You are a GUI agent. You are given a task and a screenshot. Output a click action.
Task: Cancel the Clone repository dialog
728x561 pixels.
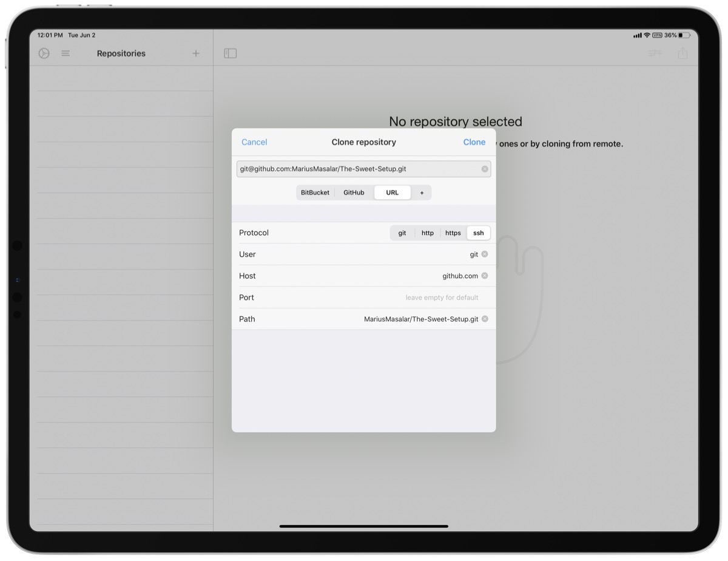[x=254, y=142]
